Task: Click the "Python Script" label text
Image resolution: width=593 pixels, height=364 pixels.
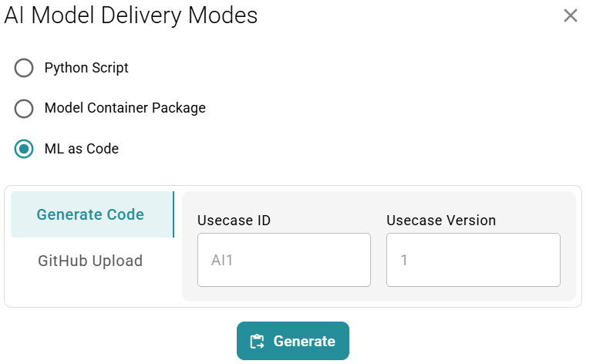Action: (x=86, y=68)
